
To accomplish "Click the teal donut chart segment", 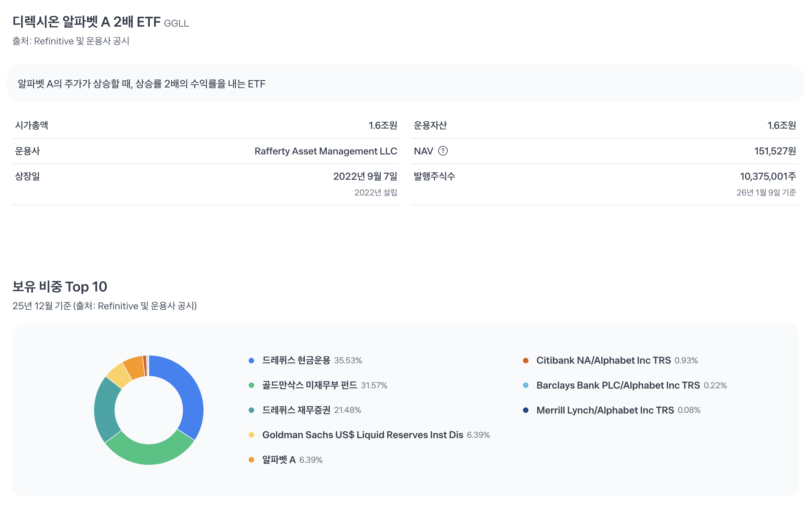I will (x=105, y=410).
